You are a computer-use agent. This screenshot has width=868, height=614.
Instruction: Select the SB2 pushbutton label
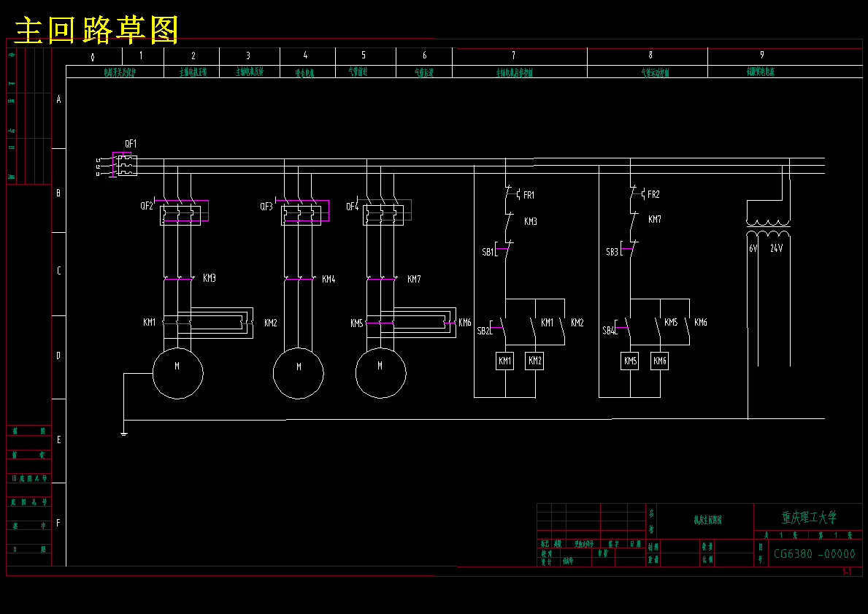[x=483, y=331]
